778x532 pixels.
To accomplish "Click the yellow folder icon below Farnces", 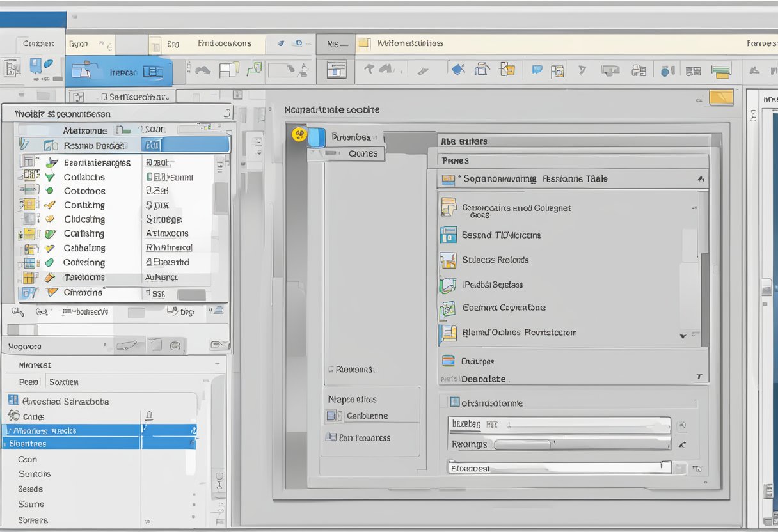I will (x=721, y=98).
